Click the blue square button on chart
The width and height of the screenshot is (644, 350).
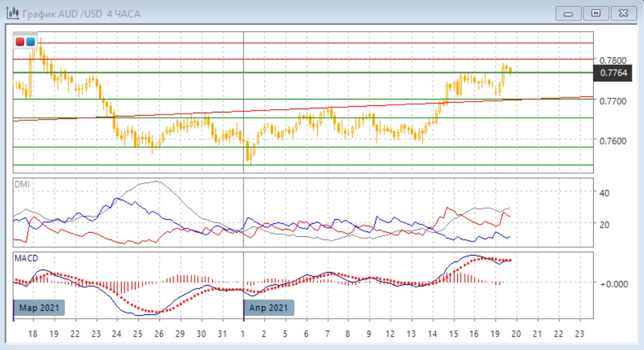[x=31, y=42]
